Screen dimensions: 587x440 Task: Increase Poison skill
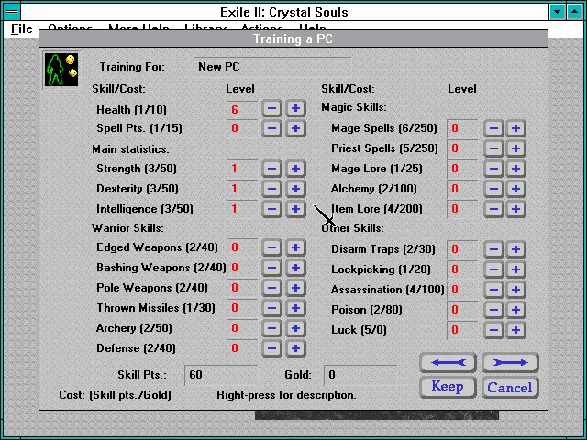pos(515,310)
